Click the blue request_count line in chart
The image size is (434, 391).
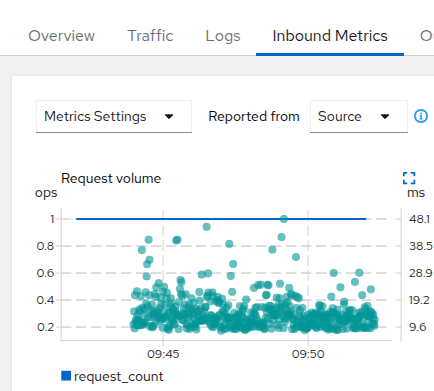(x=221, y=219)
